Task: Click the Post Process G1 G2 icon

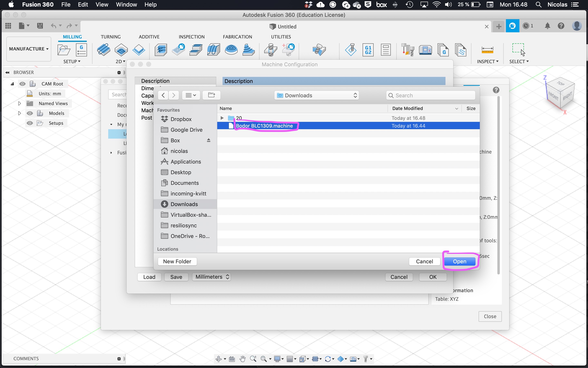Action: pyautogui.click(x=368, y=50)
